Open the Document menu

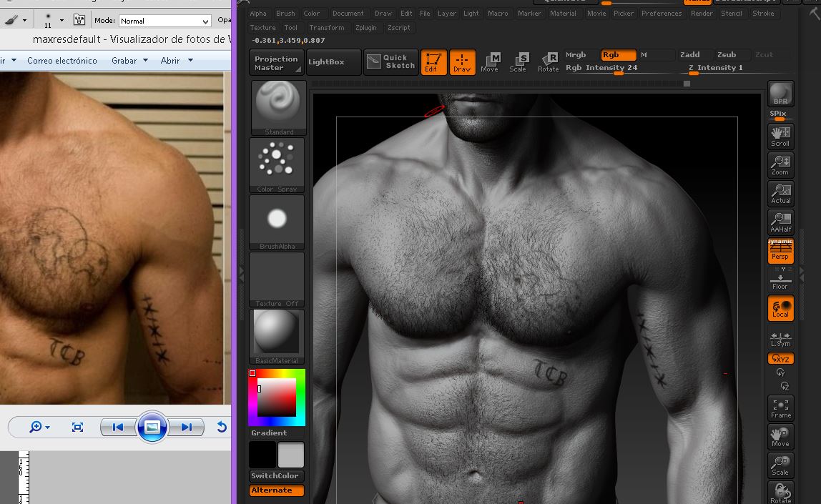(348, 14)
